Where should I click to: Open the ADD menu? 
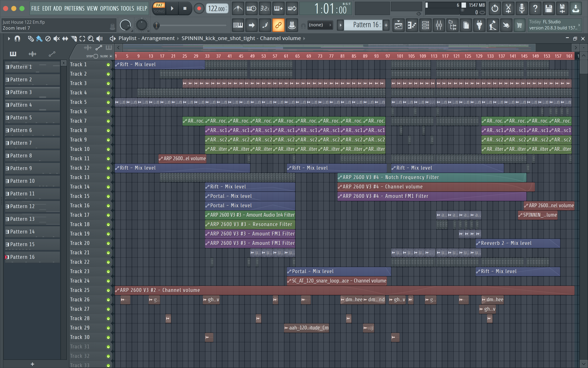point(57,9)
